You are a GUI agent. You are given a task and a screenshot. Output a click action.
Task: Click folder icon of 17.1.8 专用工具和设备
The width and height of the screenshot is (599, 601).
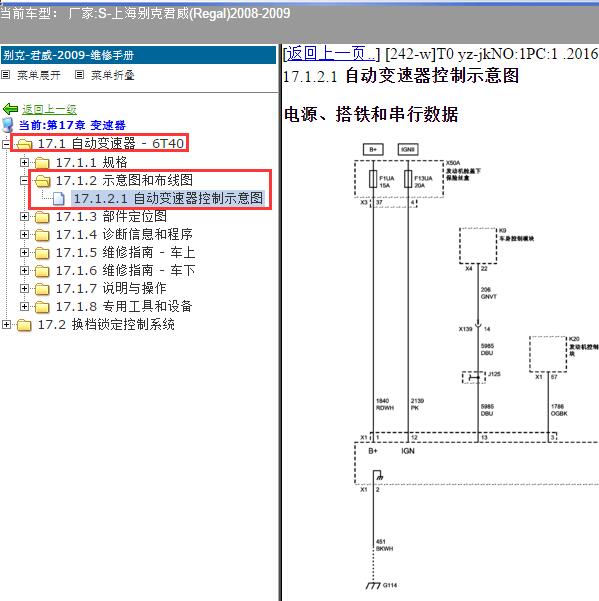[x=42, y=307]
